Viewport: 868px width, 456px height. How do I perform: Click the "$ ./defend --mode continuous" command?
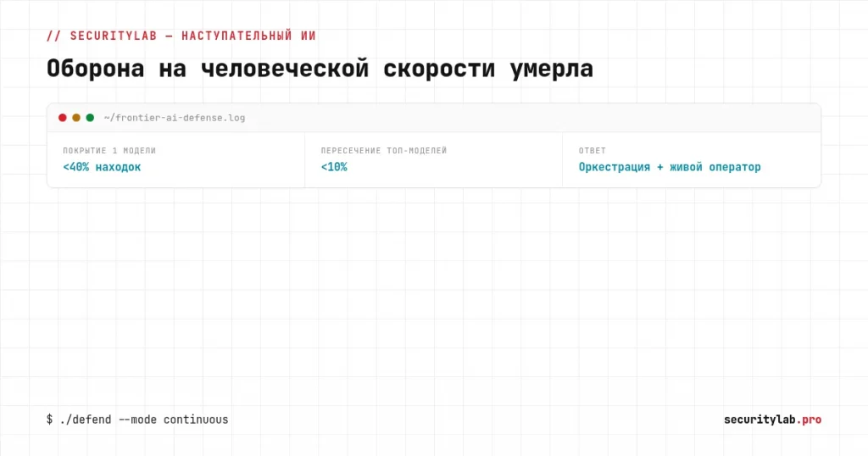[137, 420]
